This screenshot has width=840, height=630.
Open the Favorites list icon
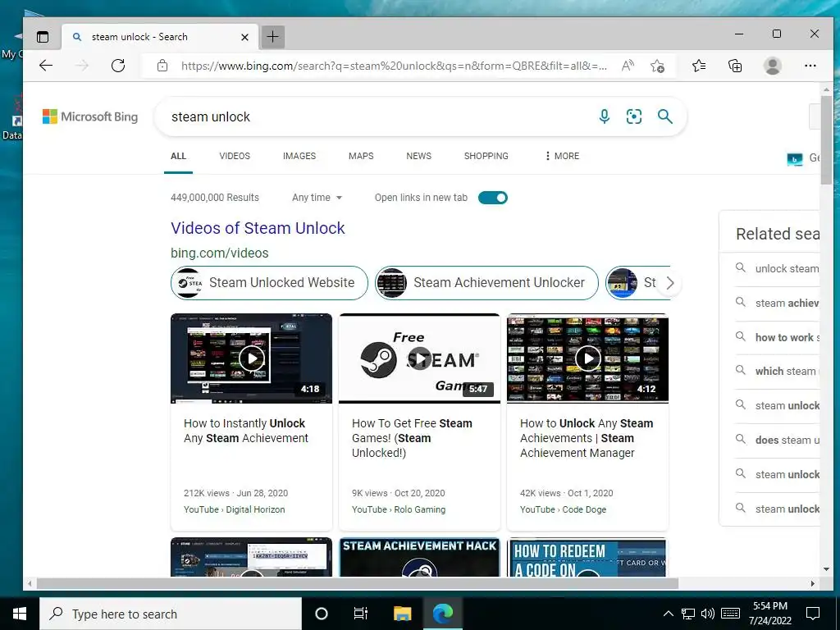point(699,66)
